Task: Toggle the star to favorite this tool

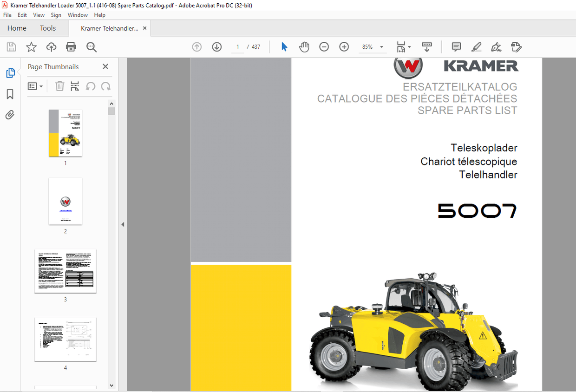Action: click(x=31, y=46)
